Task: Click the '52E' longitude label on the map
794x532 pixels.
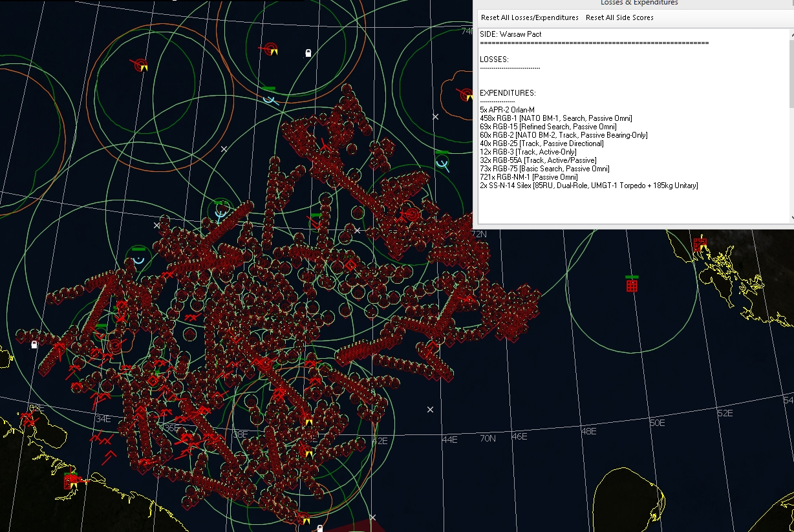Action: (724, 414)
